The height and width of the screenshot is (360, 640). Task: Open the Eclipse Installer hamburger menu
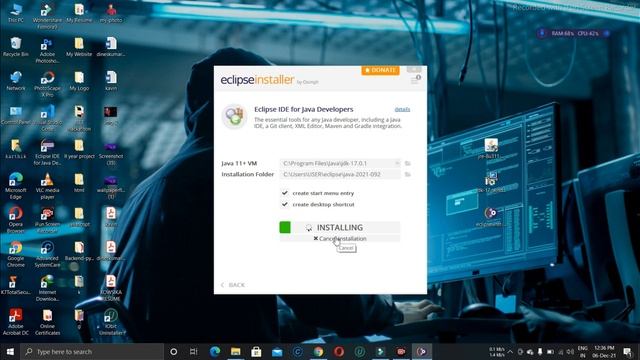415,80
